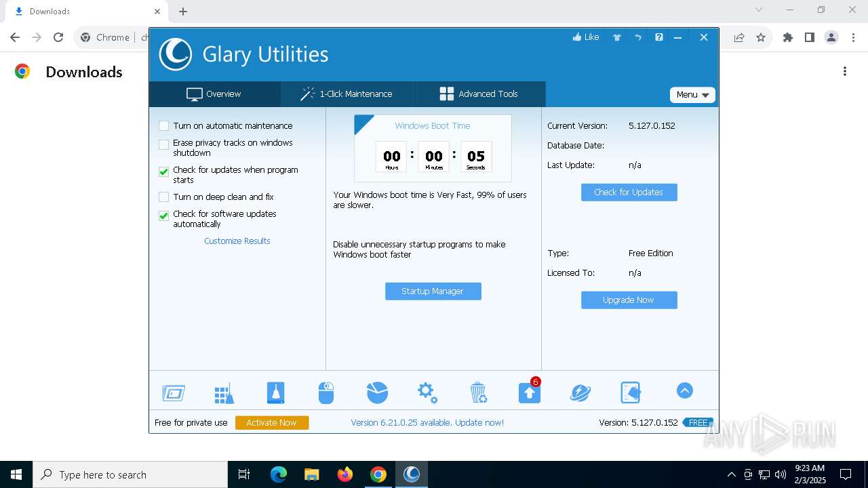Click the FREE badge in status bar
Screen dimensions: 868x488
point(698,422)
